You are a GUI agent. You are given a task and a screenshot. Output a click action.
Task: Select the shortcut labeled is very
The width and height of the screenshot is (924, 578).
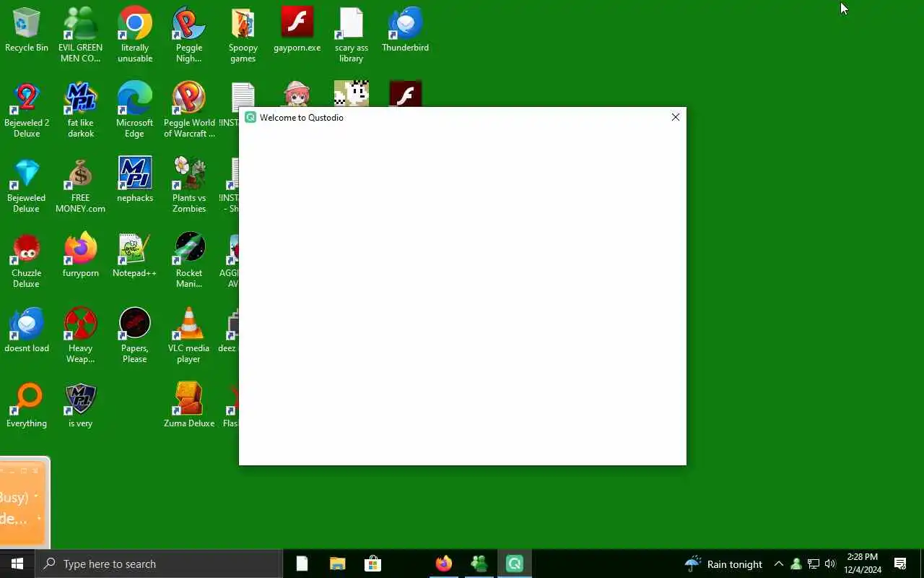[81, 405]
